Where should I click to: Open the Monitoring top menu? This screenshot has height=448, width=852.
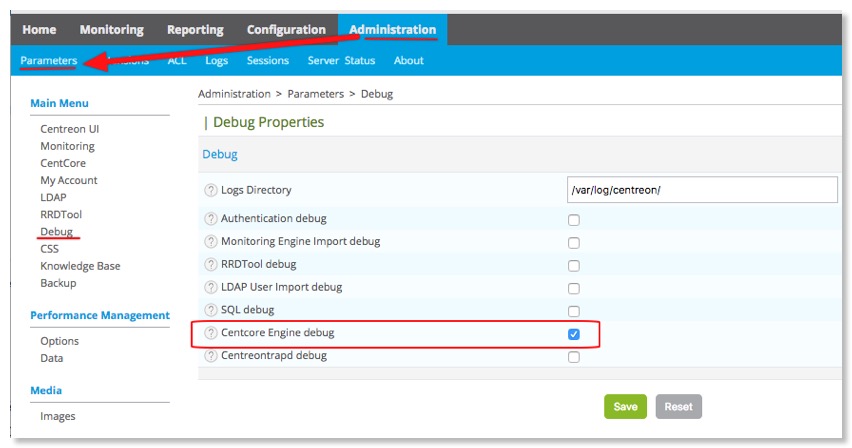(111, 30)
